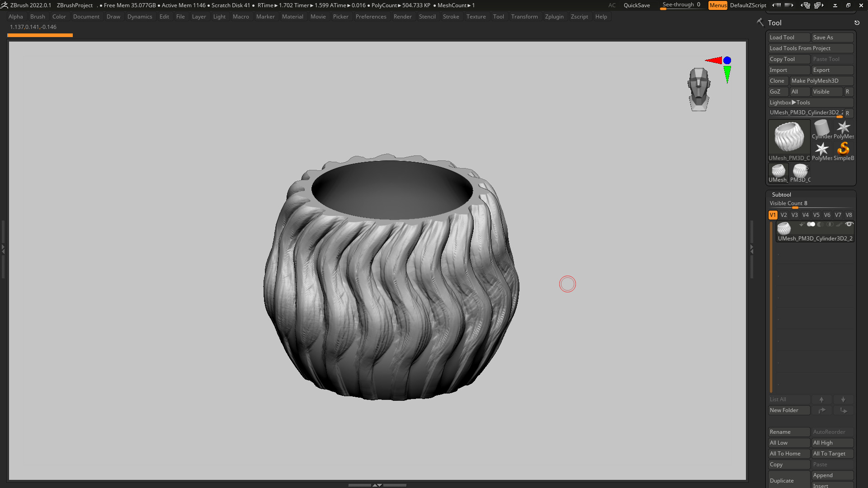
Task: Select the small UMesh_ tool thumbnail
Action: pos(778,173)
